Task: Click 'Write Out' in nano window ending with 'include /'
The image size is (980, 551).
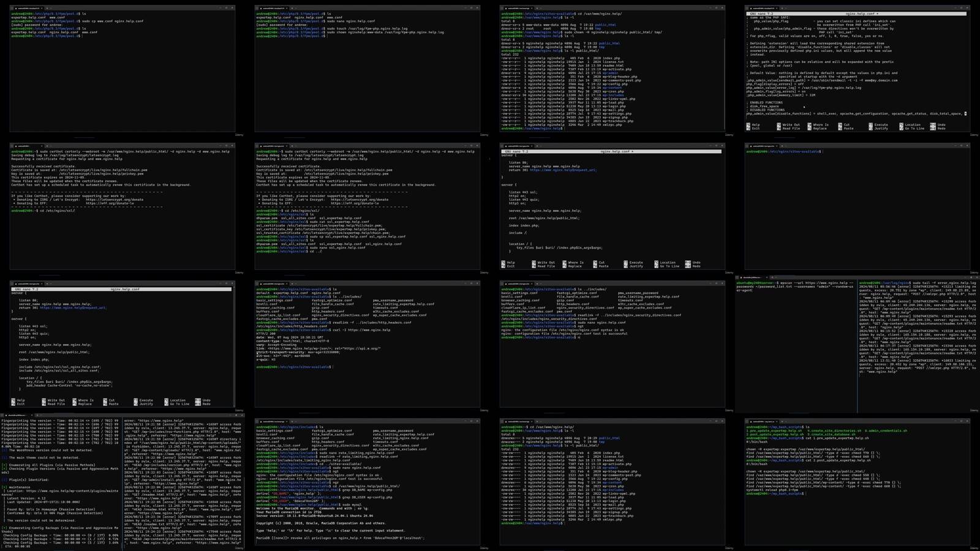Action: [546, 263]
